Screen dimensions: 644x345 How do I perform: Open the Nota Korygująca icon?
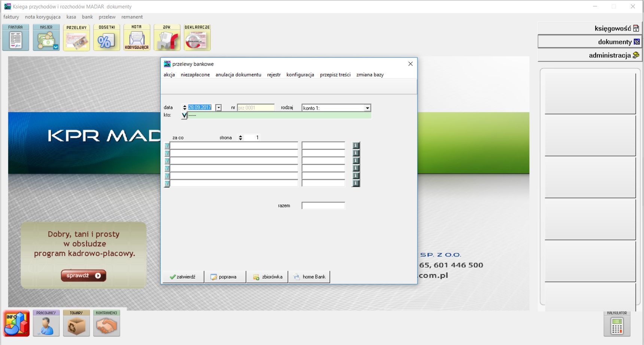[x=137, y=37]
